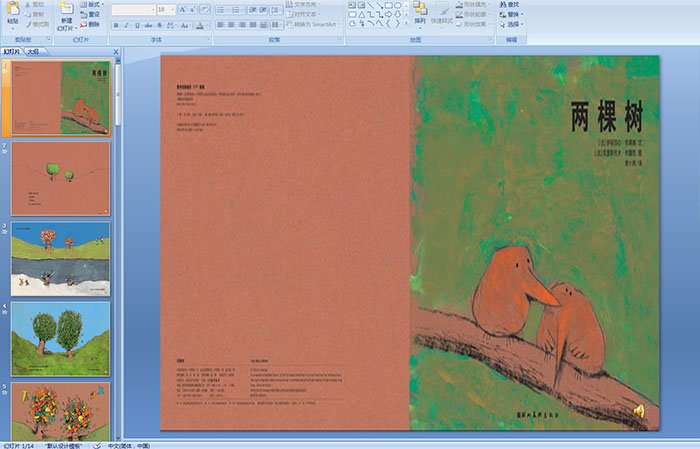The image size is (700, 449).
Task: Select the Arrow line shape
Action: coord(379,5)
